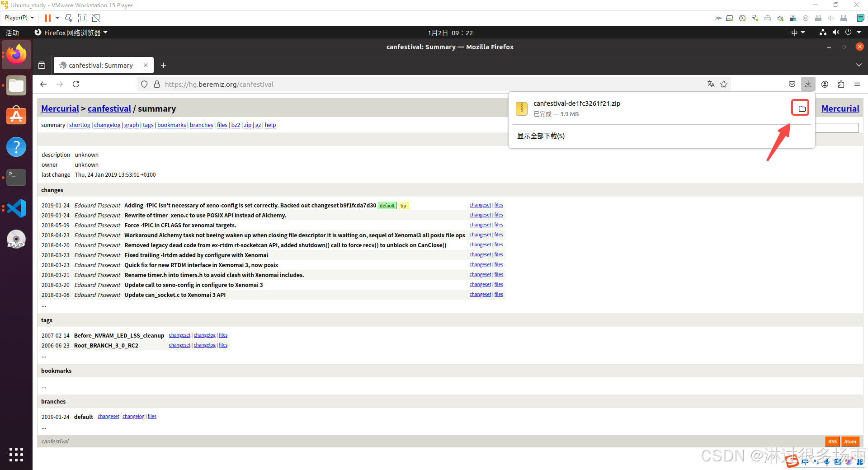This screenshot has width=868, height=470.
Task: Open Help in the dock
Action: (16, 147)
